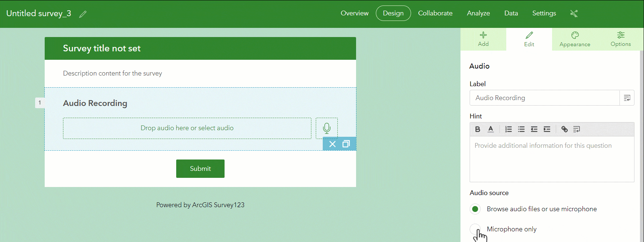This screenshot has height=242, width=644.
Task: Open the Overview tab
Action: click(354, 13)
